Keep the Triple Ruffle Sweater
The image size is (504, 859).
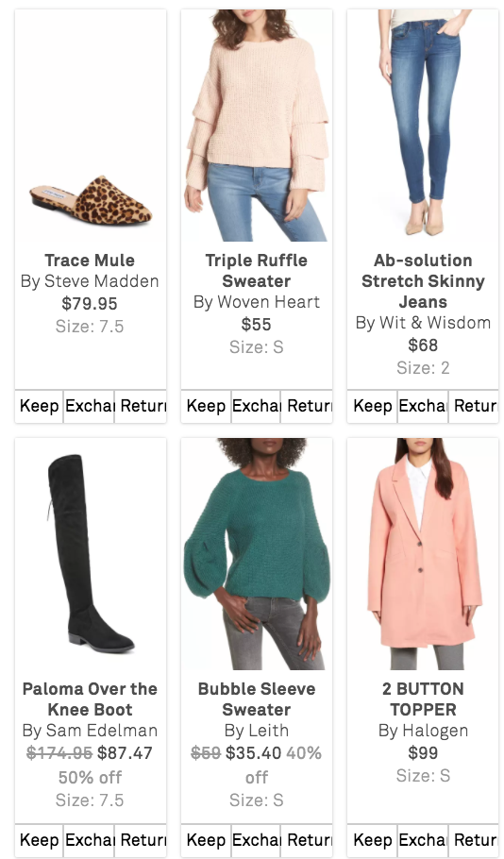point(206,406)
